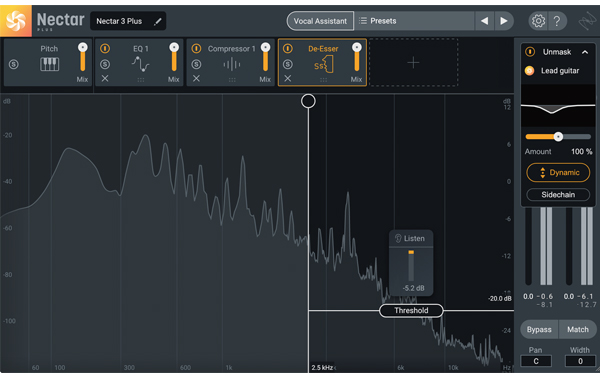Open help with the question mark icon

coord(556,21)
